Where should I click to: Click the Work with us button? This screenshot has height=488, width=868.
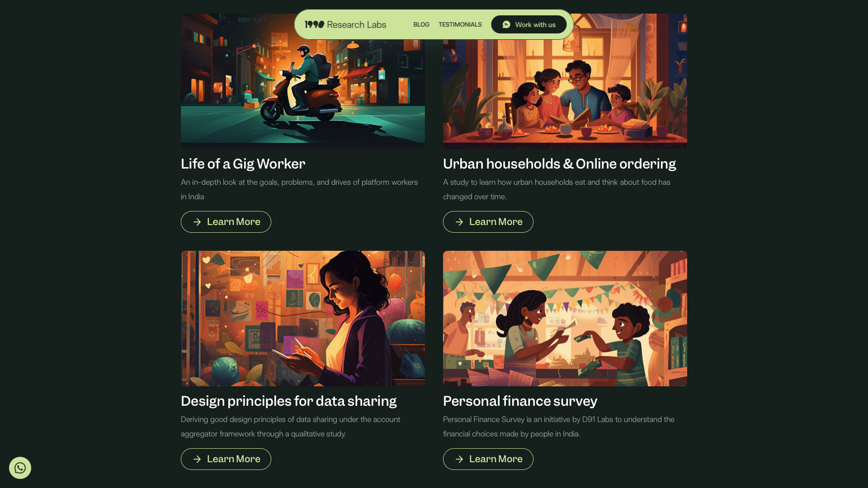point(529,24)
